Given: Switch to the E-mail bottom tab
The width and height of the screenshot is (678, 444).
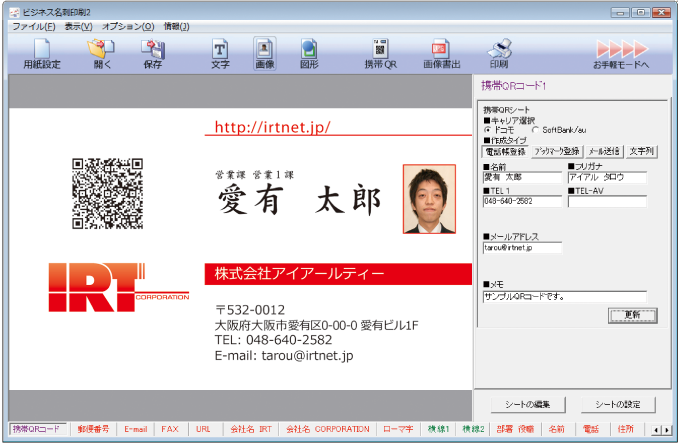Looking at the screenshot, I should coord(135,429).
